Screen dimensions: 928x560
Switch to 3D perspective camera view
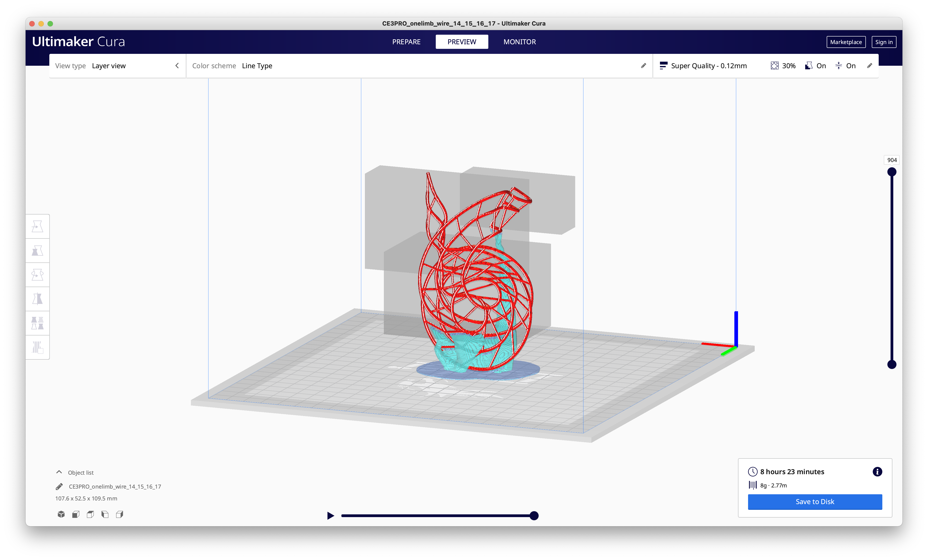click(x=61, y=514)
